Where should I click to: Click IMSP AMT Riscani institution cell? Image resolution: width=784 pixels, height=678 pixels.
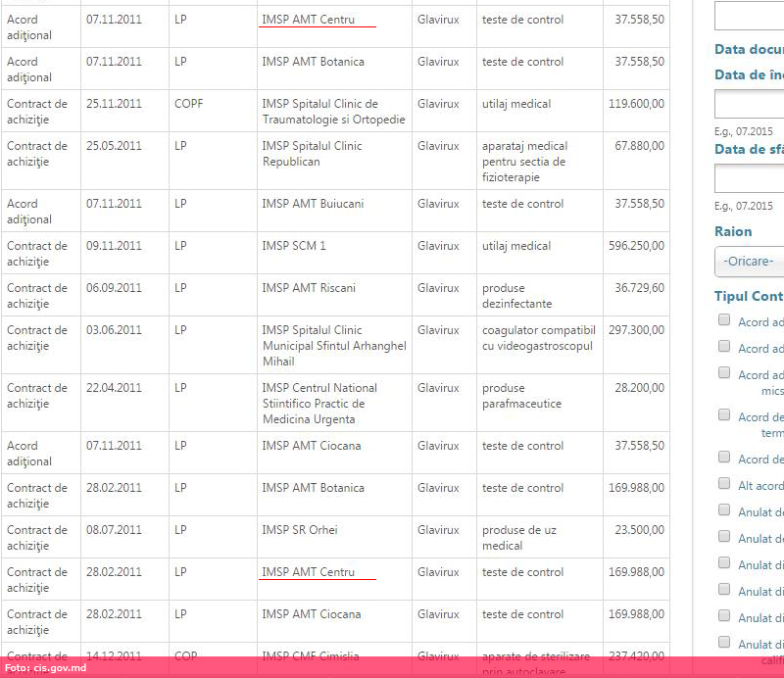click(x=309, y=288)
